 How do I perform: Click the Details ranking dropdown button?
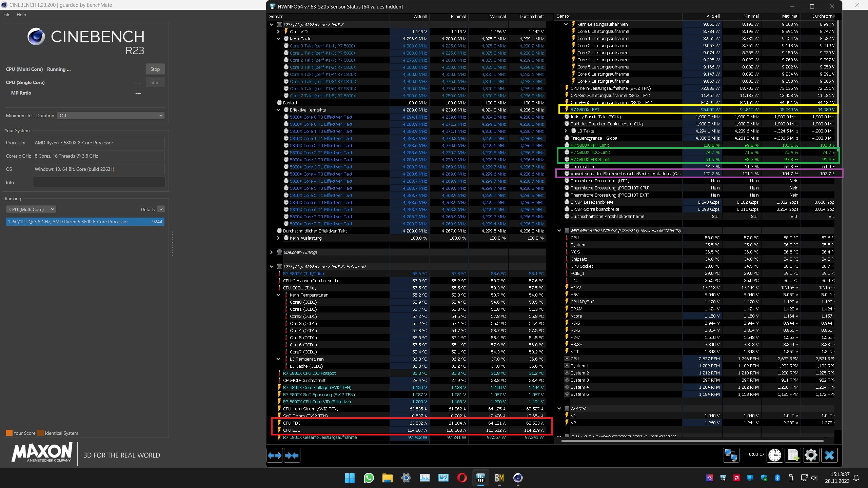pos(161,209)
